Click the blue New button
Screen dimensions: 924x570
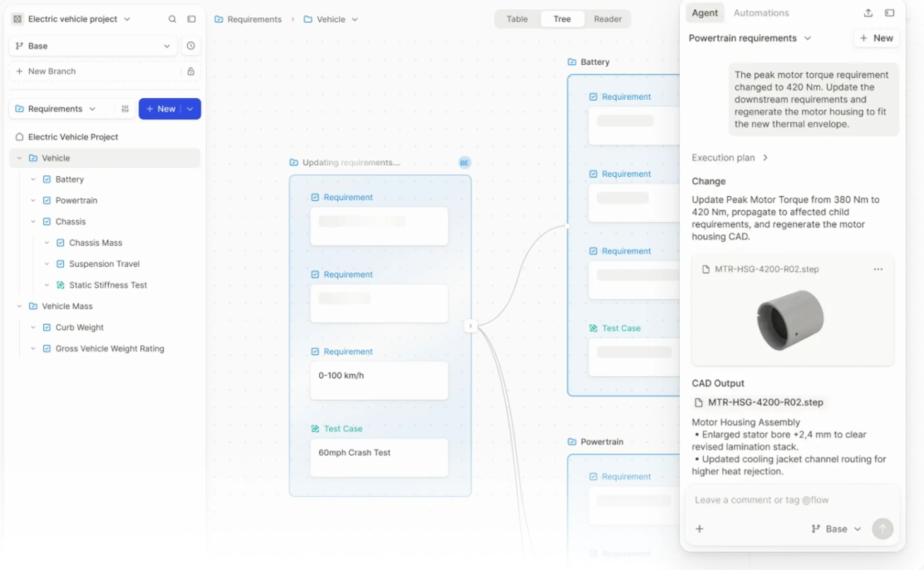161,109
